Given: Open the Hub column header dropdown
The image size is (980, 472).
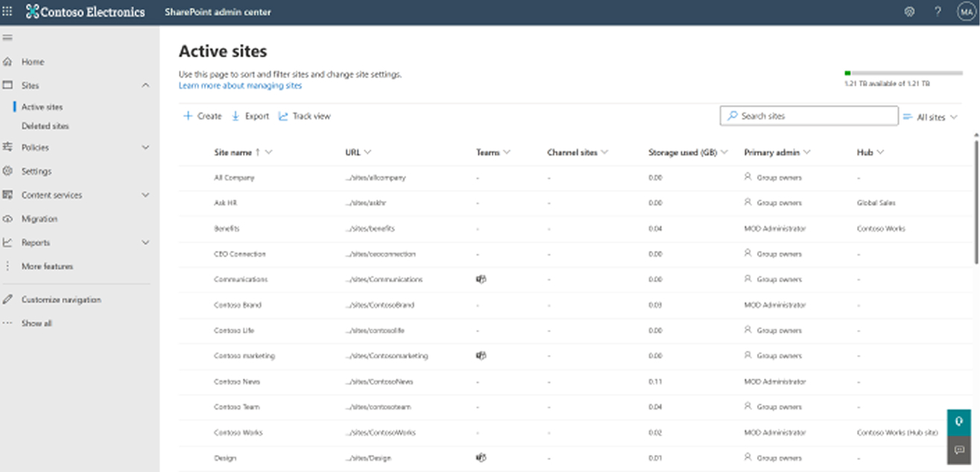Looking at the screenshot, I should tap(880, 153).
